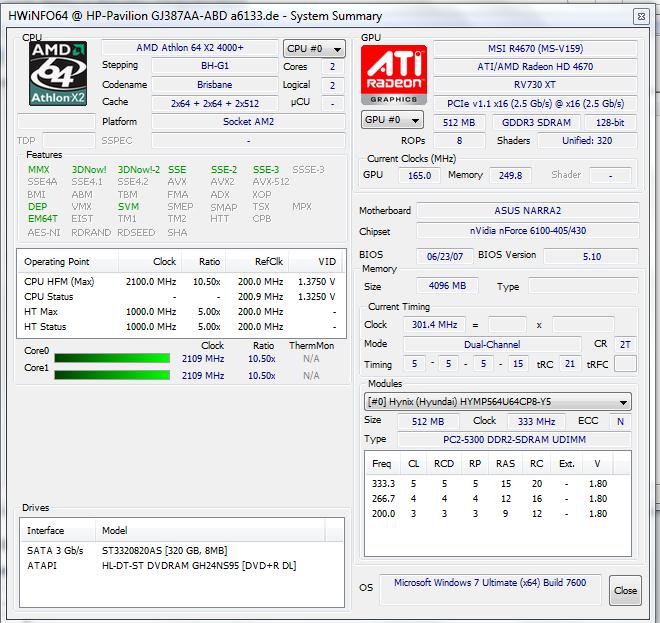The image size is (660, 623).
Task: Select the CPU Status row
Action: pos(181,297)
